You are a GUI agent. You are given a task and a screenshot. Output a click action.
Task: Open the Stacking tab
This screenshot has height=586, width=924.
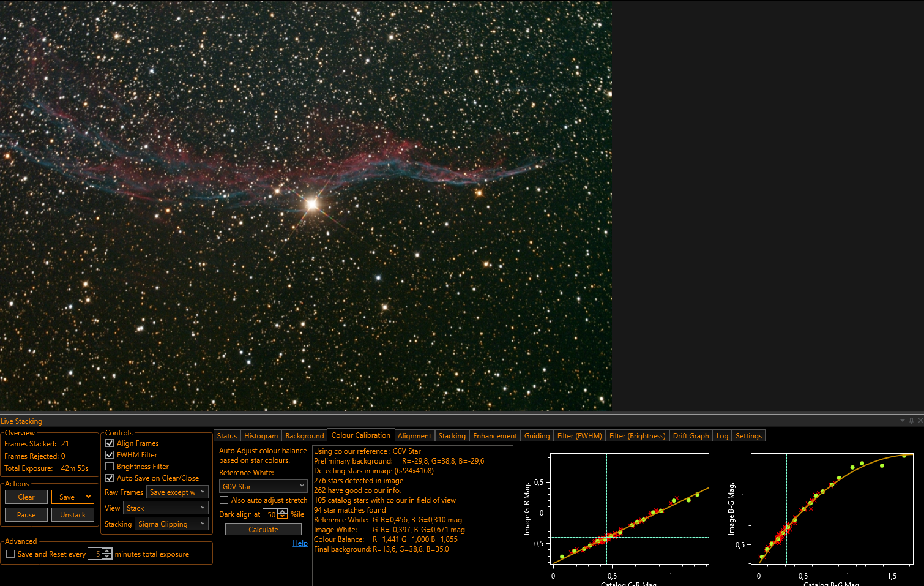pyautogui.click(x=452, y=436)
